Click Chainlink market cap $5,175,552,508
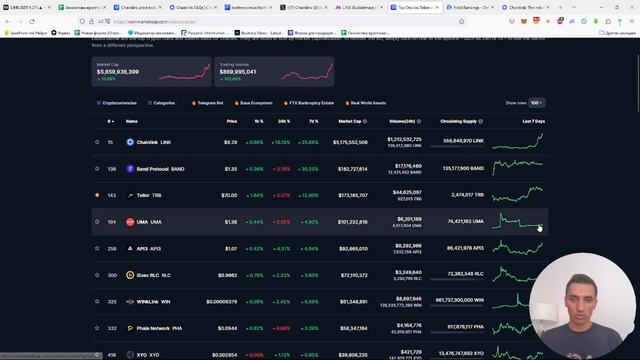 point(350,142)
